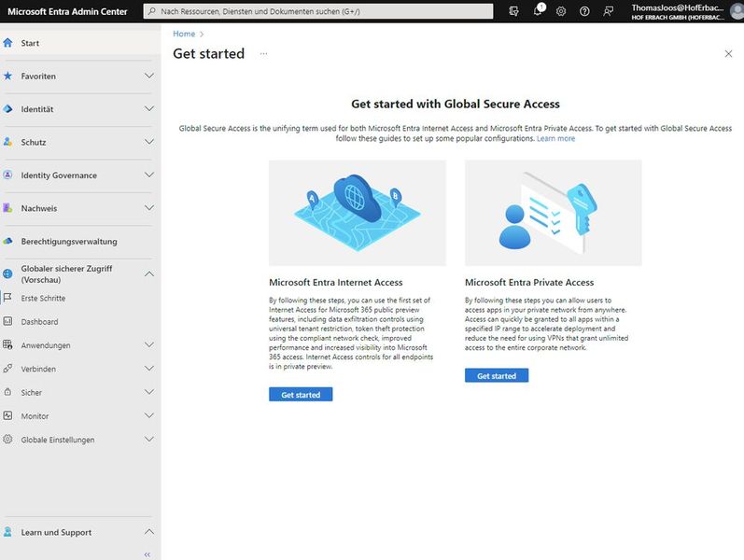This screenshot has width=744, height=560.
Task: Click the Microsoft Entra Private Access heading
Action: (529, 283)
